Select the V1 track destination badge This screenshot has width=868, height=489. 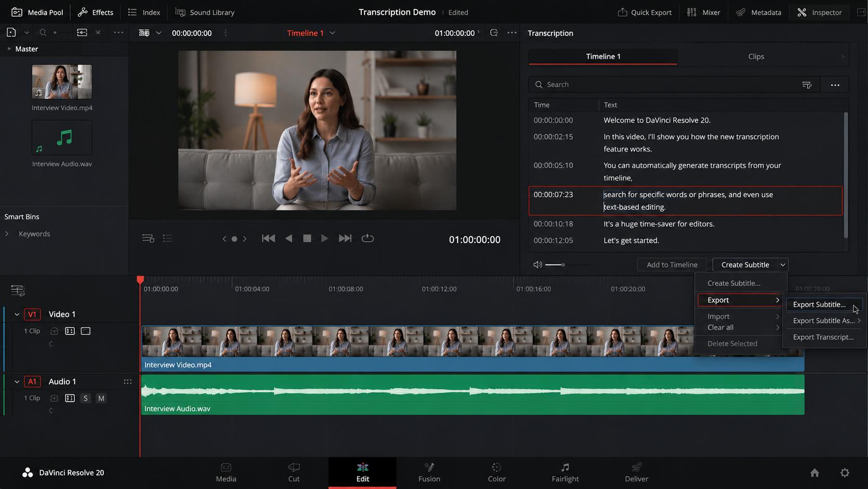point(32,314)
